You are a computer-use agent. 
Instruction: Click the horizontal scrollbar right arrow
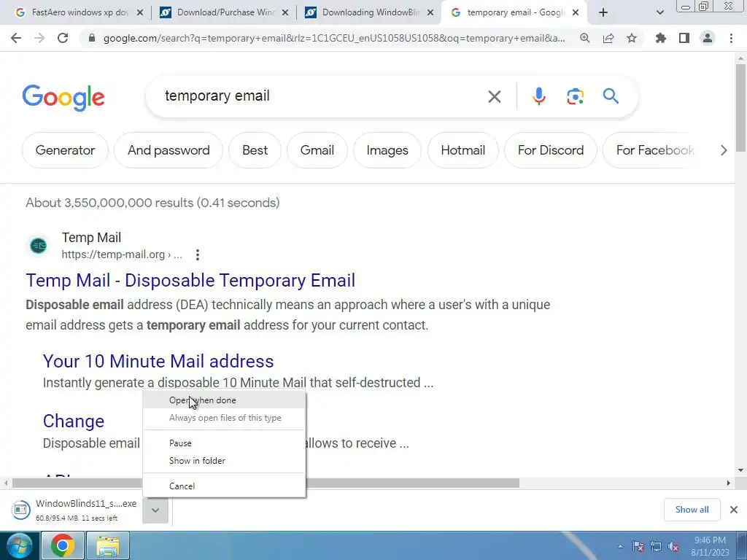(x=729, y=483)
